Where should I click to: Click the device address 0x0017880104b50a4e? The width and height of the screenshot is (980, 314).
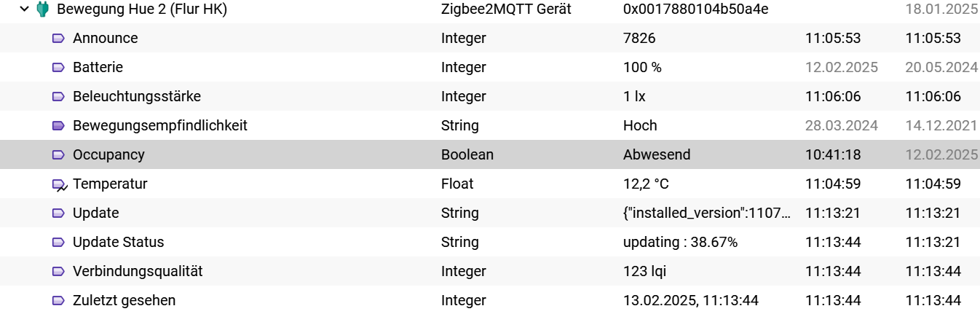(x=696, y=9)
